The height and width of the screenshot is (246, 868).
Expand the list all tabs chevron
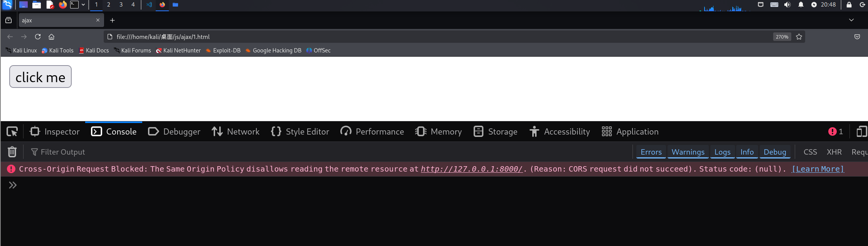851,20
